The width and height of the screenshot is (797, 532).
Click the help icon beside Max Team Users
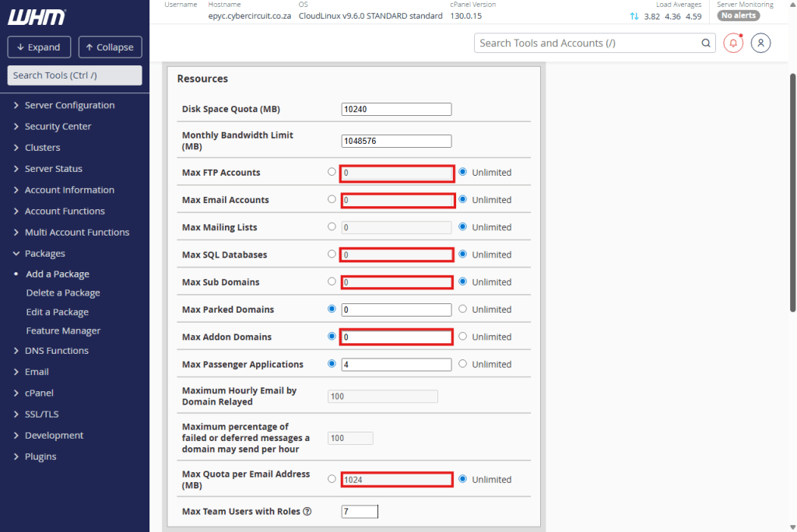click(307, 511)
